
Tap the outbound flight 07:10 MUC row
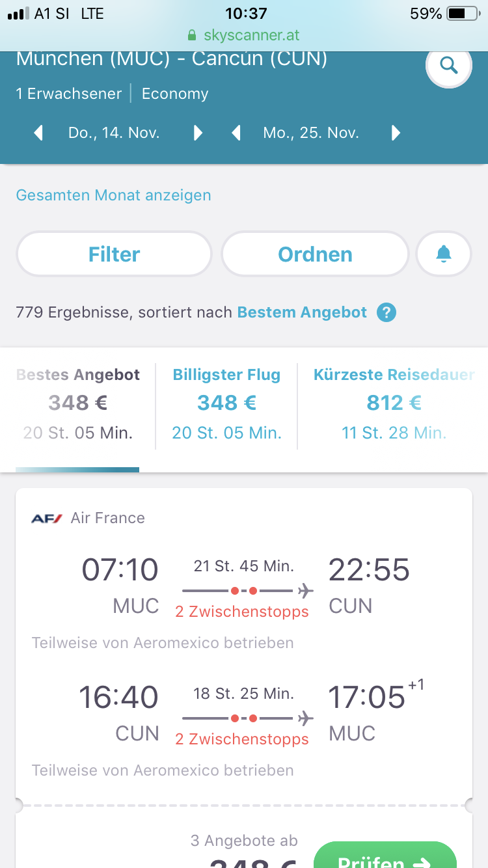tap(244, 587)
